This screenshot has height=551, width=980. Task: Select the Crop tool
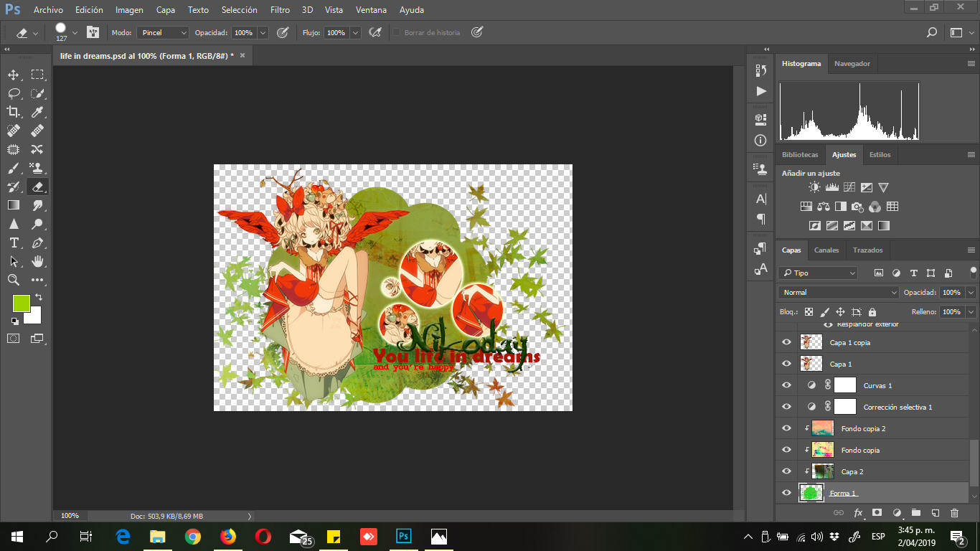[x=13, y=112]
